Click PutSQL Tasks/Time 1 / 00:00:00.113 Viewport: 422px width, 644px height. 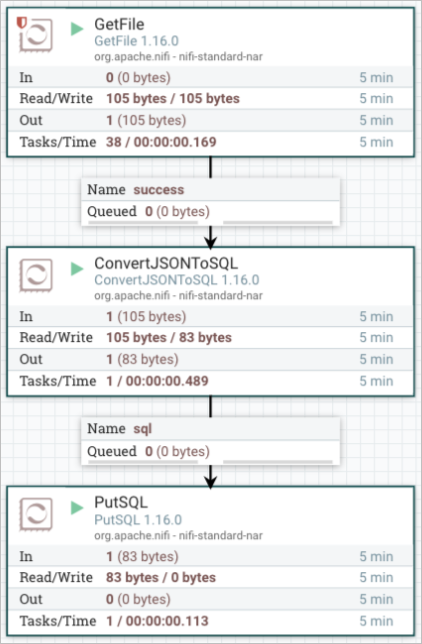157,621
